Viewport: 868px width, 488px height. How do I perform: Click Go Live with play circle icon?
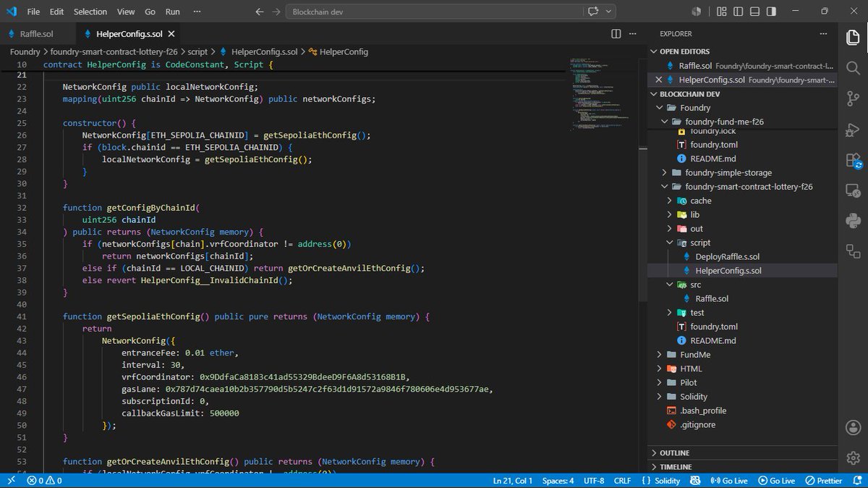pos(775,481)
